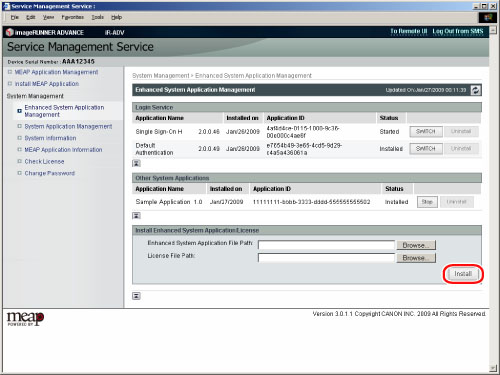Open Install MEAP Application page

[47, 84]
